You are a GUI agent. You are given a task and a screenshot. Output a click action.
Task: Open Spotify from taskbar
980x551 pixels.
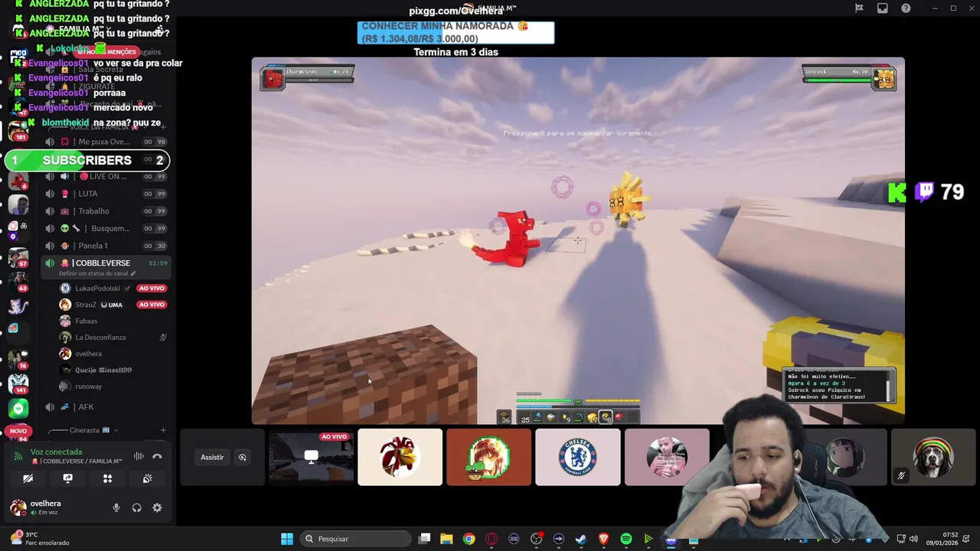626,539
